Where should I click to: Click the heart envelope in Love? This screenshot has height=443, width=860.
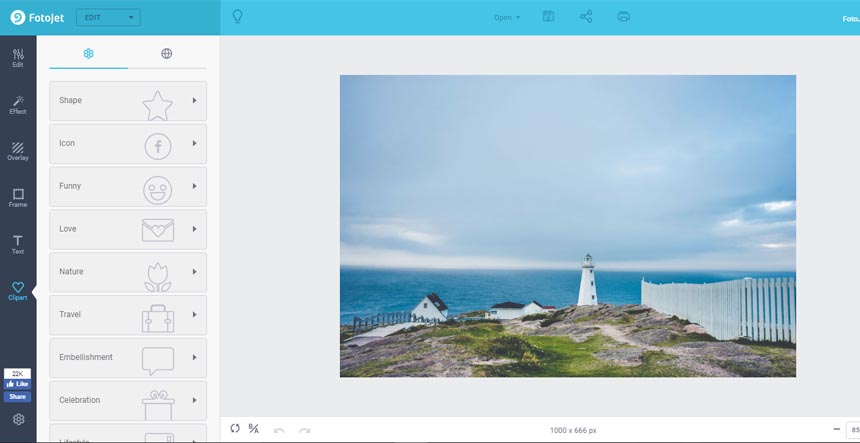click(158, 230)
